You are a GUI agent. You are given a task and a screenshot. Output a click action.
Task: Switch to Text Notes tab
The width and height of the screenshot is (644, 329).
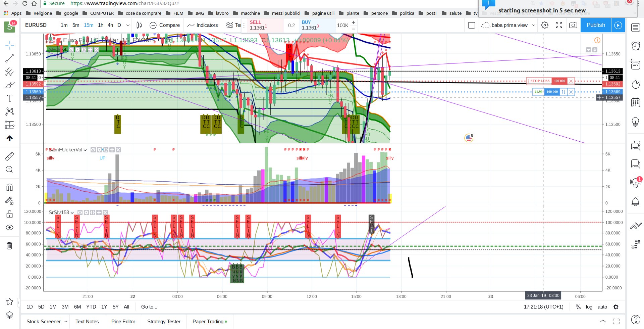point(87,322)
